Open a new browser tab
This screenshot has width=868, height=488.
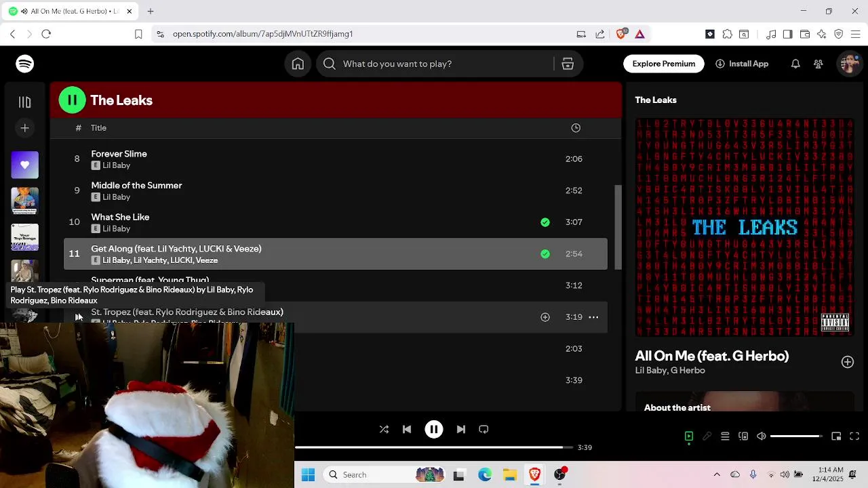[x=151, y=12]
